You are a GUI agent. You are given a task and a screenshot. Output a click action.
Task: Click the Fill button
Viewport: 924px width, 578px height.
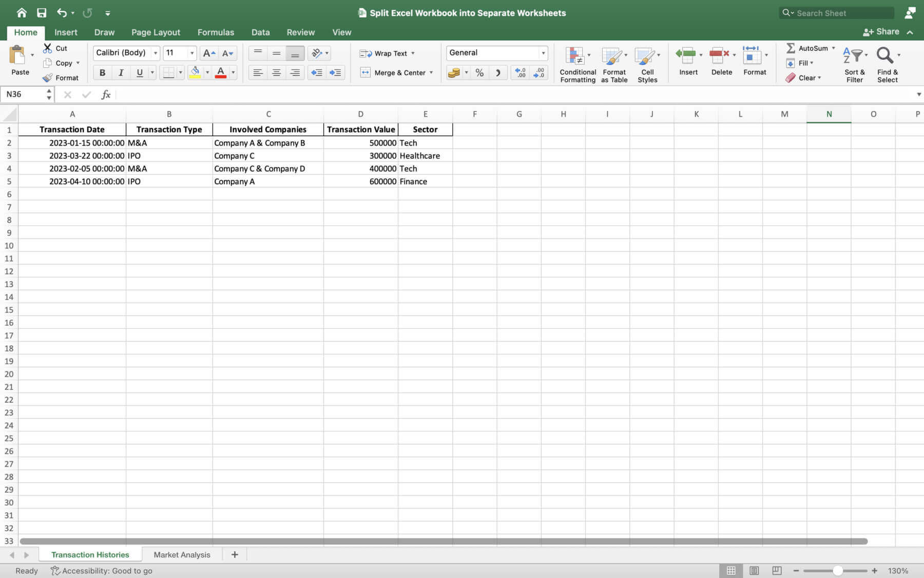coord(797,63)
